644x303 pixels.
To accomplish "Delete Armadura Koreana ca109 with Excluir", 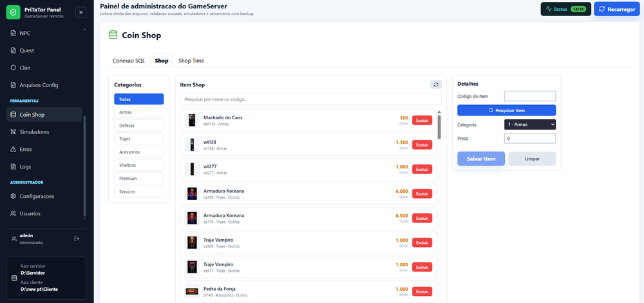I will point(422,193).
